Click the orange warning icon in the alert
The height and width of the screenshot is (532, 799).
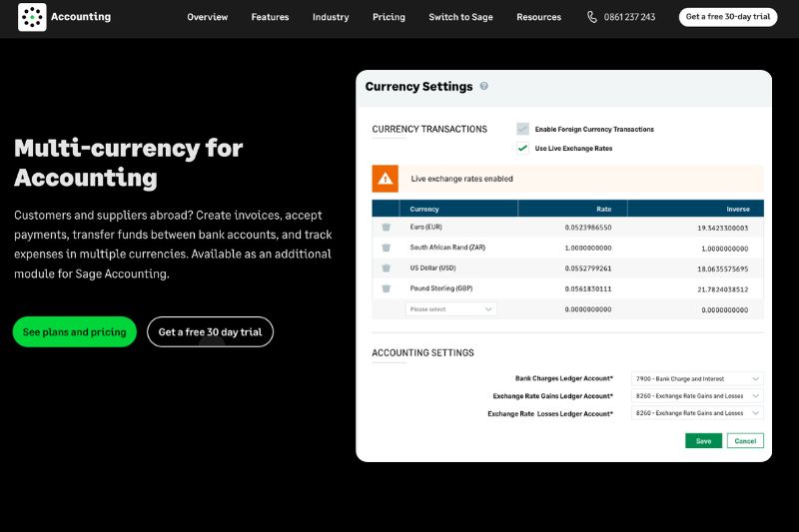(x=386, y=179)
